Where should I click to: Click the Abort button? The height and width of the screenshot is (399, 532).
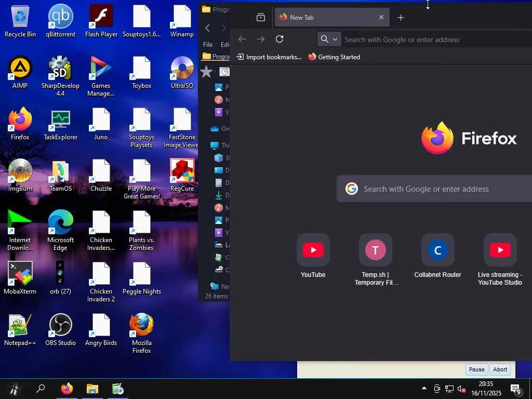pos(500,369)
